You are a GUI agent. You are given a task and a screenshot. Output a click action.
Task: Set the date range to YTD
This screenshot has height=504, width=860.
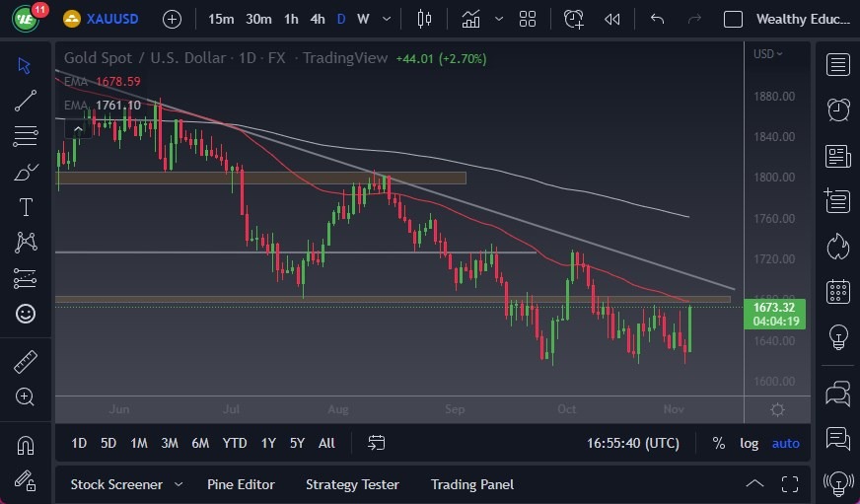[235, 443]
